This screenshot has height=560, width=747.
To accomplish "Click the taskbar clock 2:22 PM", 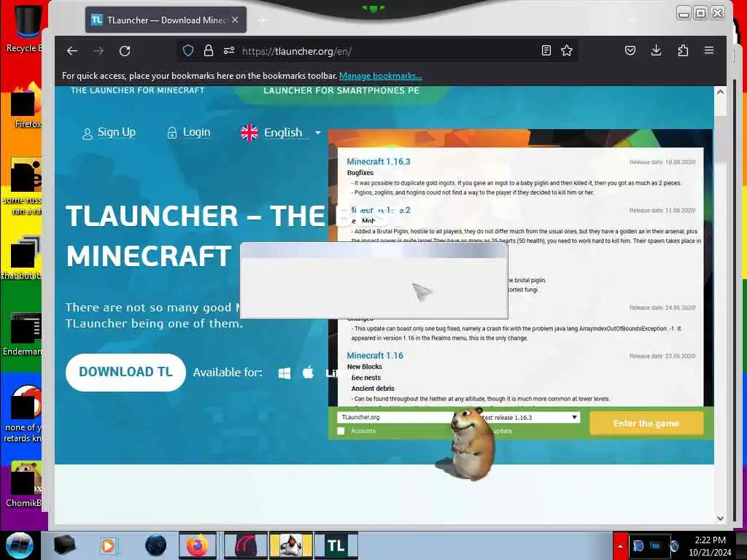I will pos(710,540).
